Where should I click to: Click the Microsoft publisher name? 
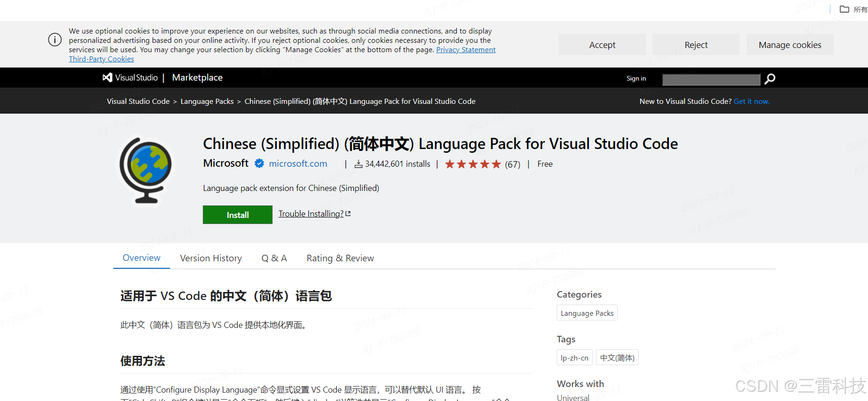pyautogui.click(x=226, y=163)
